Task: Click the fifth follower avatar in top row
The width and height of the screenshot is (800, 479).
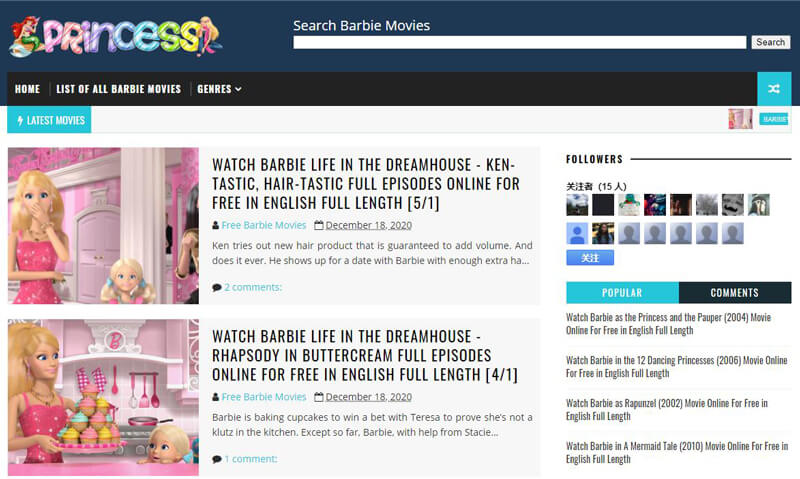Action: coord(681,205)
